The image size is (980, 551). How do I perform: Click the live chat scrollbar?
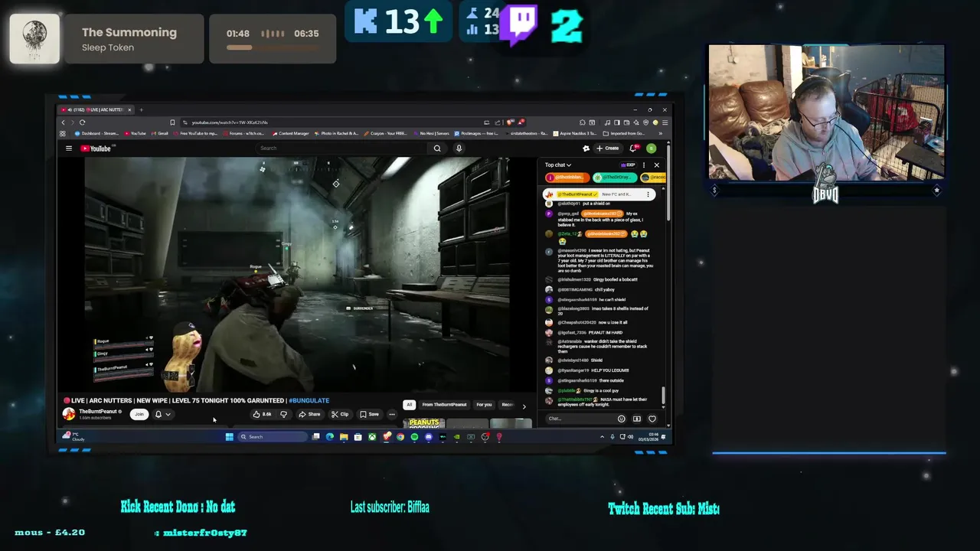tap(663, 395)
